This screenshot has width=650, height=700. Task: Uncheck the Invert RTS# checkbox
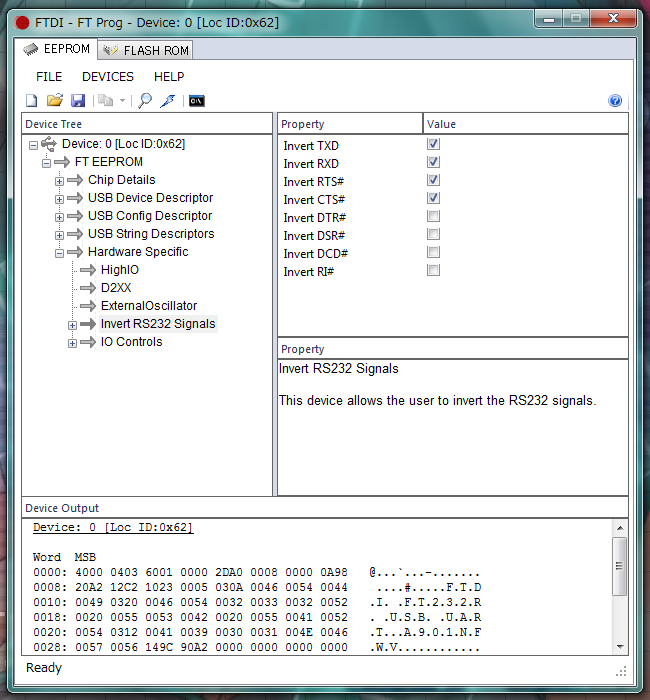pos(433,180)
